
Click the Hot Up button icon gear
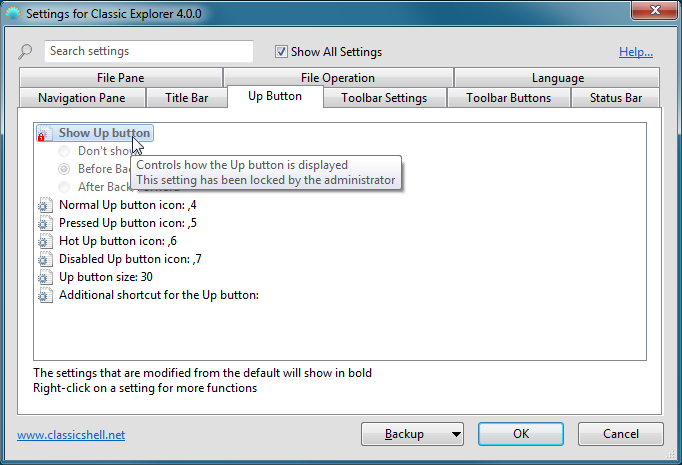[44, 241]
